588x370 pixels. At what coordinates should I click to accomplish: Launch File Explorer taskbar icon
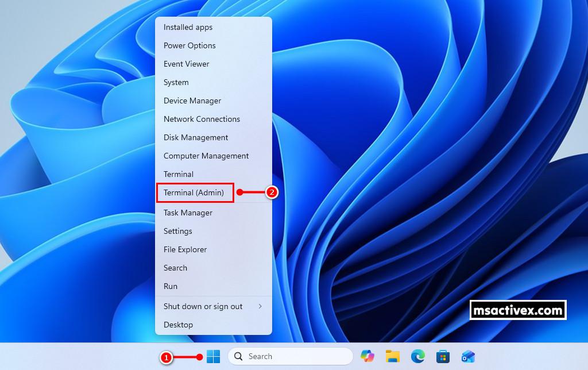pyautogui.click(x=393, y=356)
